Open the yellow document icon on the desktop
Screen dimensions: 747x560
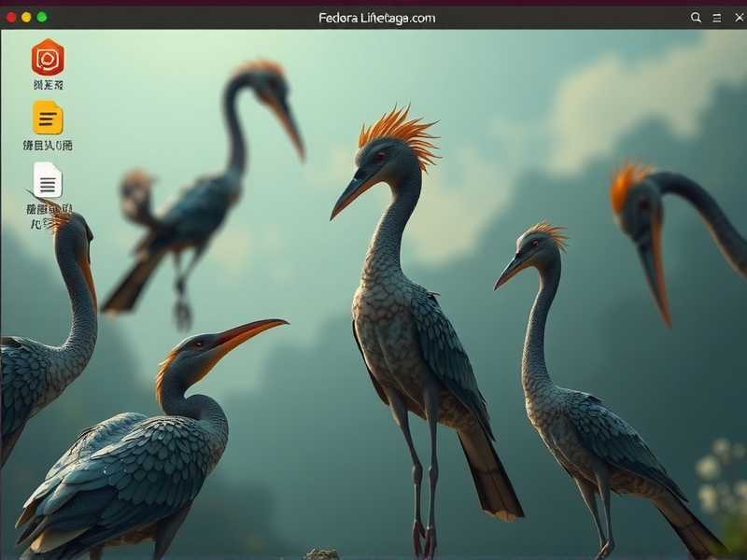(x=49, y=119)
